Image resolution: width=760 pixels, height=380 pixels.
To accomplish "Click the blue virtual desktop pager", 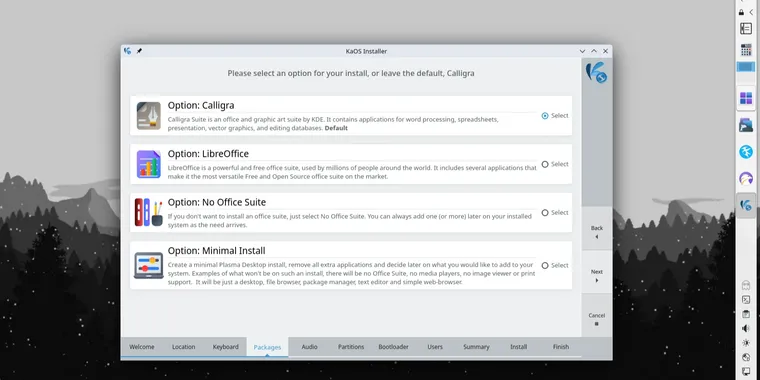I will 746,67.
